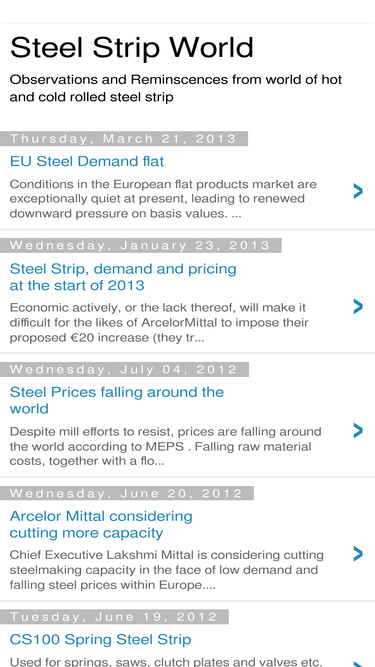Tap the chevron beside the MEPS falling prices excerpt
The image size is (375, 667).
(x=358, y=430)
